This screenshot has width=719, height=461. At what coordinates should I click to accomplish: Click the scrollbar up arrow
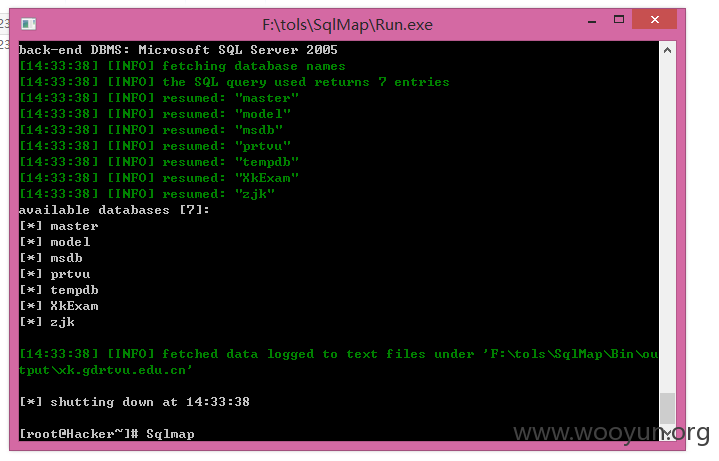pos(668,50)
